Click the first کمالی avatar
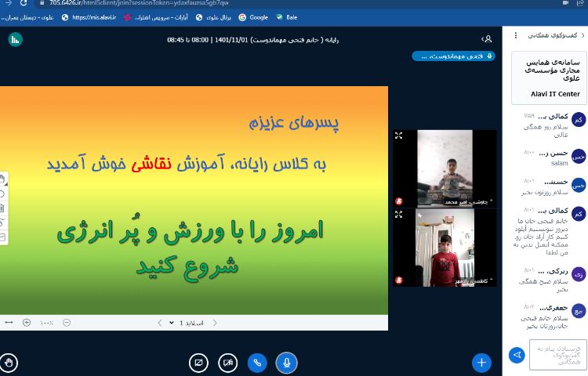 (579, 120)
